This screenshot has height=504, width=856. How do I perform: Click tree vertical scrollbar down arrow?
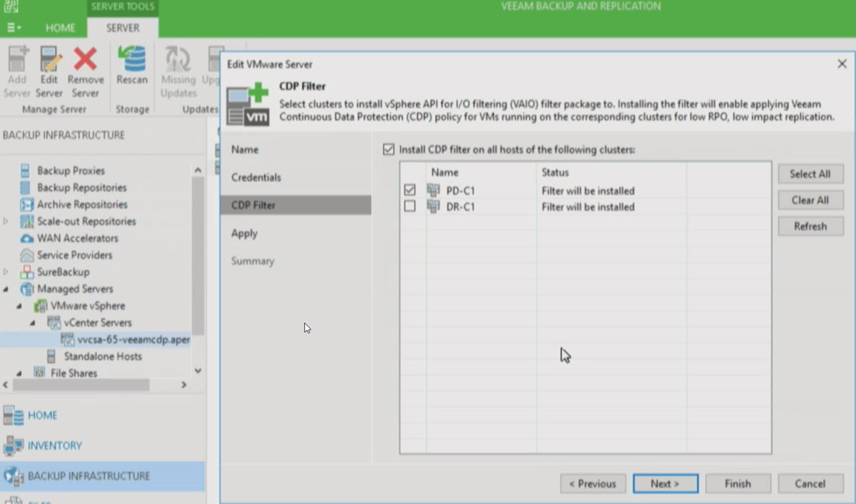tap(198, 371)
